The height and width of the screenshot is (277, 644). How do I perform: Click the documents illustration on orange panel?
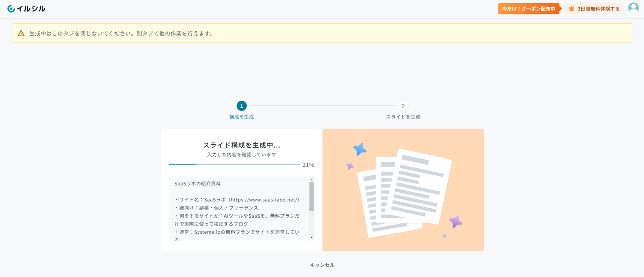pos(404,193)
